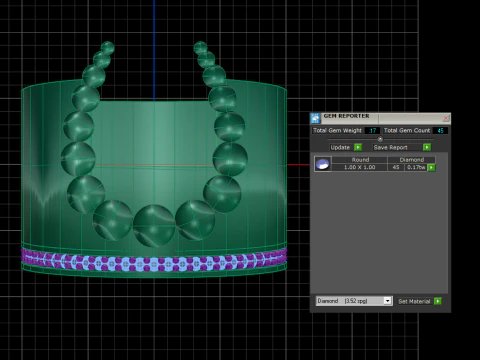The height and width of the screenshot is (360, 480).
Task: Click the 1.00 X 1.00 size cell
Action: 360,167
